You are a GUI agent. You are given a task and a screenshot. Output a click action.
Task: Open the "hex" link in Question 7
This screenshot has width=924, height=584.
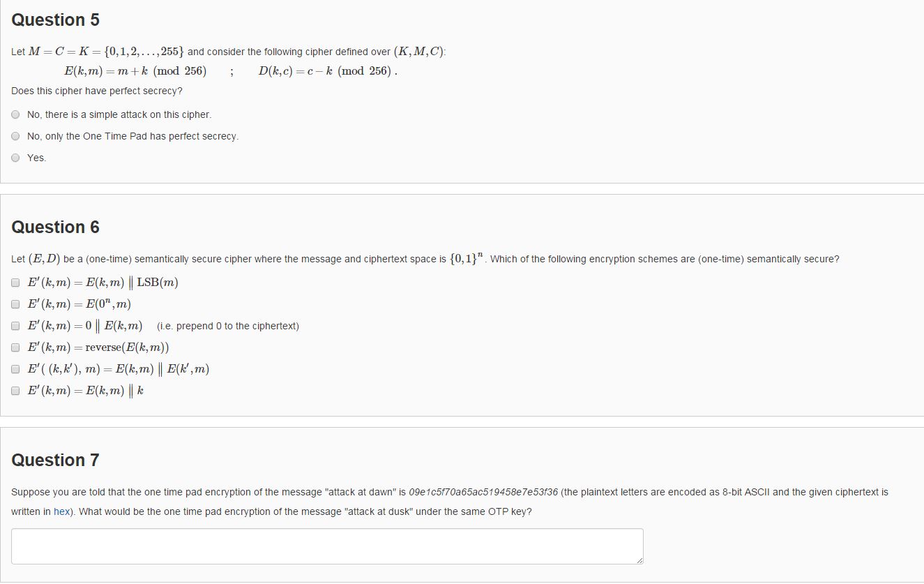[x=61, y=511]
